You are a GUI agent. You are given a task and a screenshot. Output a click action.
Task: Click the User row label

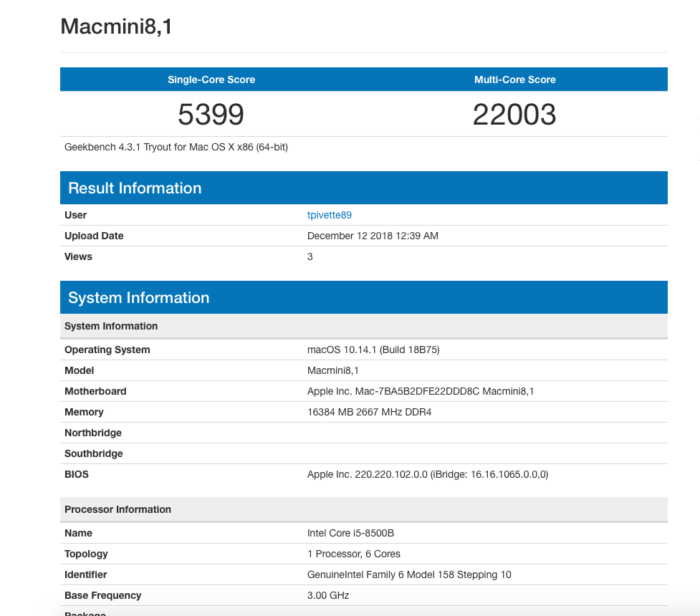coord(75,215)
